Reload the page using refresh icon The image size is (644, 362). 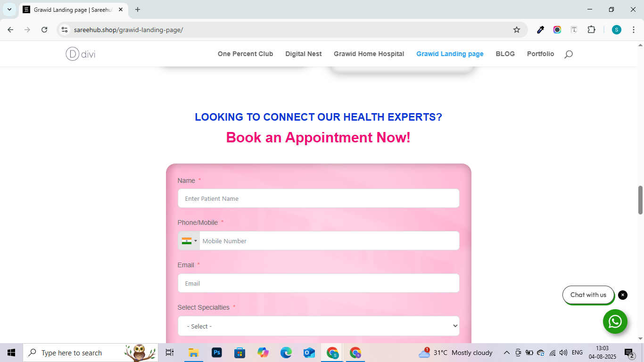pos(44,30)
